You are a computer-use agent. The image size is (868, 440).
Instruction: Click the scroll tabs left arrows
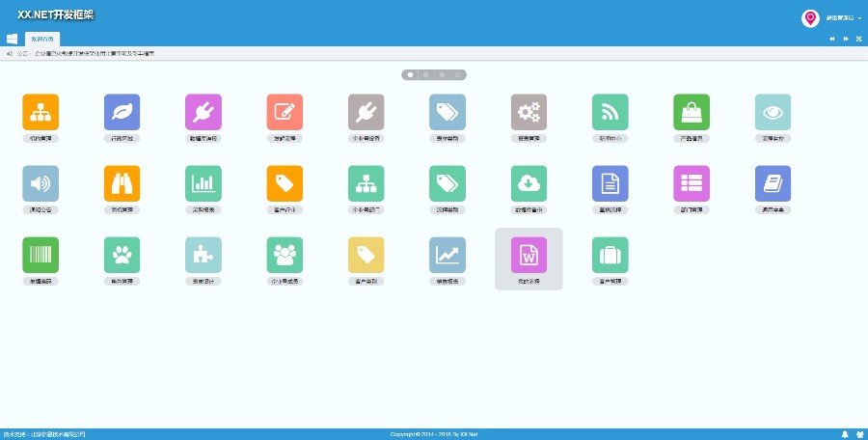click(832, 39)
